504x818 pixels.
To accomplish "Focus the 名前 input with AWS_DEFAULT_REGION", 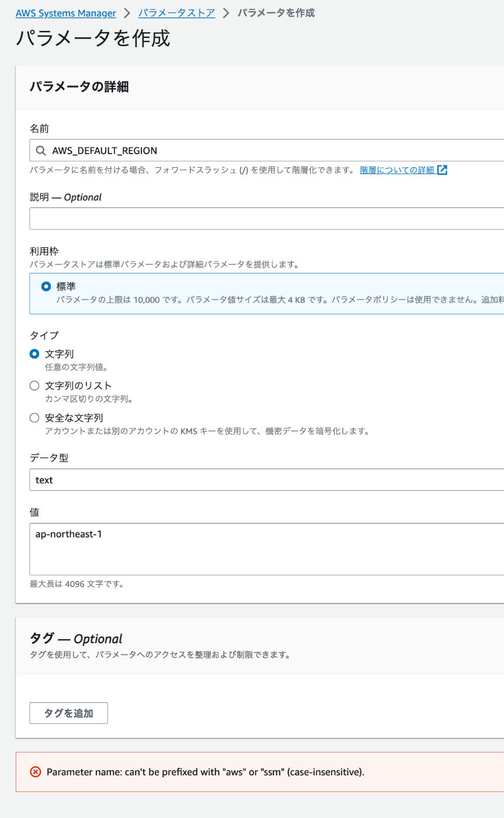I will (267, 150).
